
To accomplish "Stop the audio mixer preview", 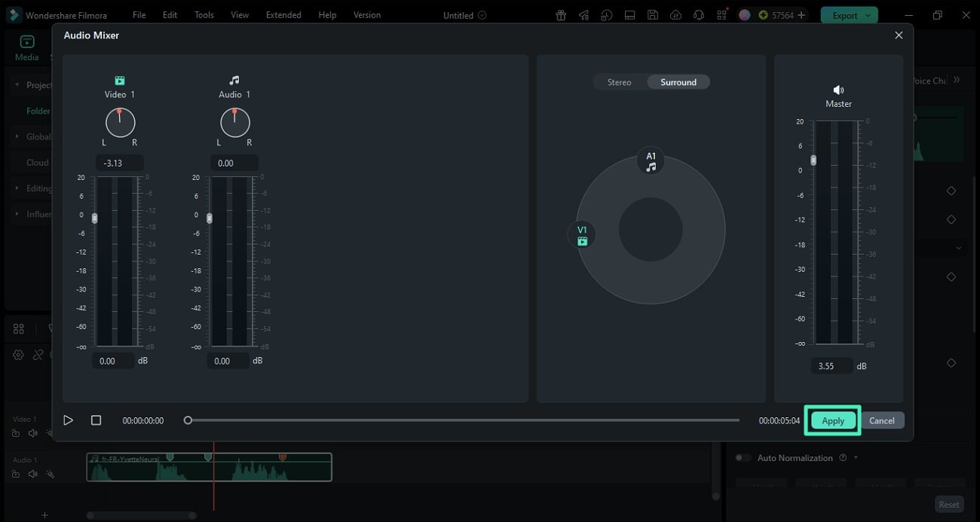I will click(x=96, y=420).
